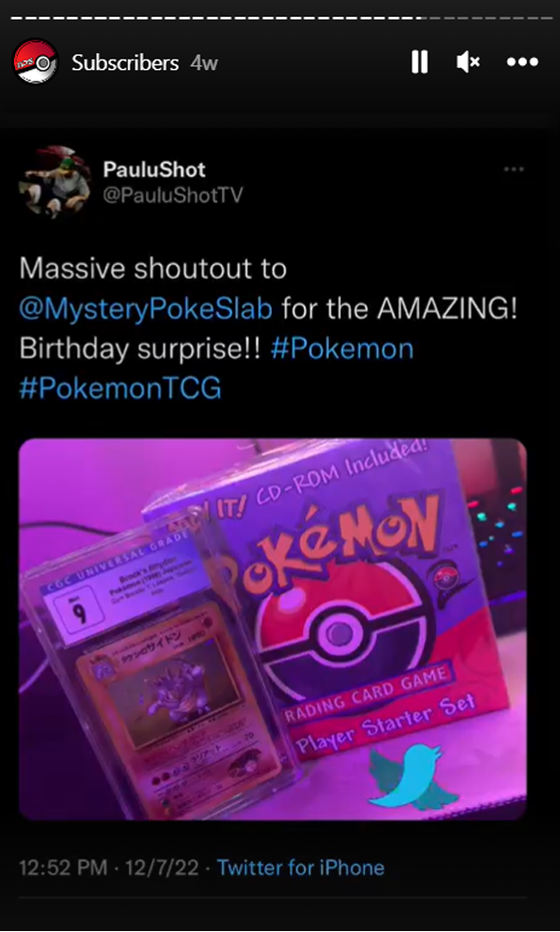This screenshot has height=932, width=560.
Task: Open the tweet's small three-dot menu
Action: 514,170
